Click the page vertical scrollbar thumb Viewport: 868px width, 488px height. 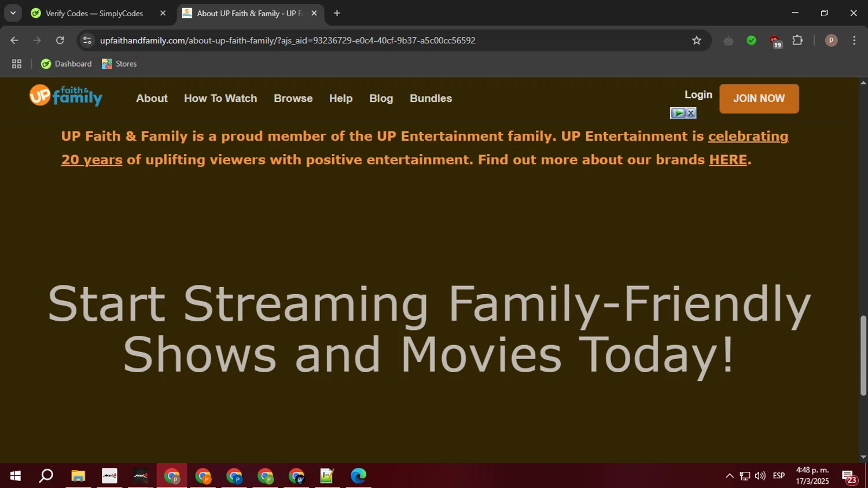(863, 355)
